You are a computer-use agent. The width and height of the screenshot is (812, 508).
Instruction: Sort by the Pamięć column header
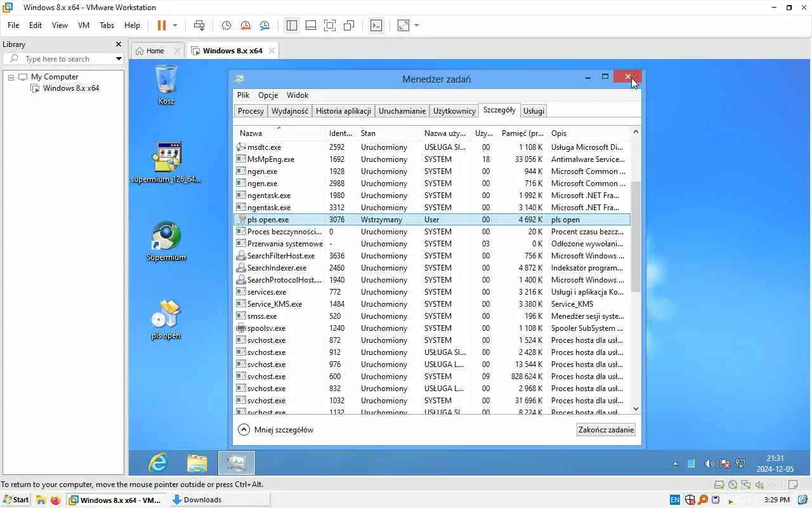point(522,133)
